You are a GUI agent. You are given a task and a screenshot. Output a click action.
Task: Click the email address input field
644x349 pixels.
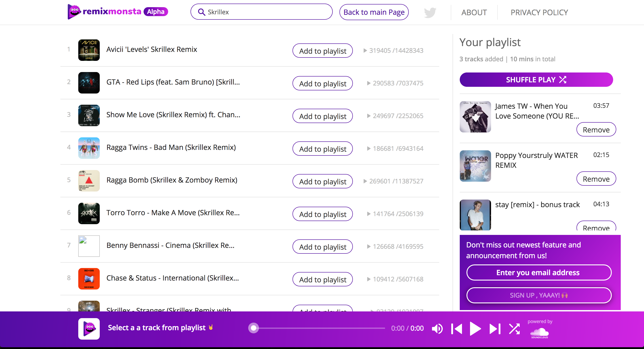(539, 272)
